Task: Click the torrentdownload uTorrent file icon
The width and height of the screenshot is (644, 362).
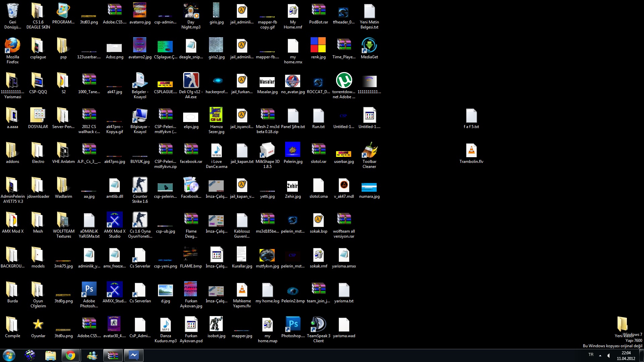Action: [344, 81]
